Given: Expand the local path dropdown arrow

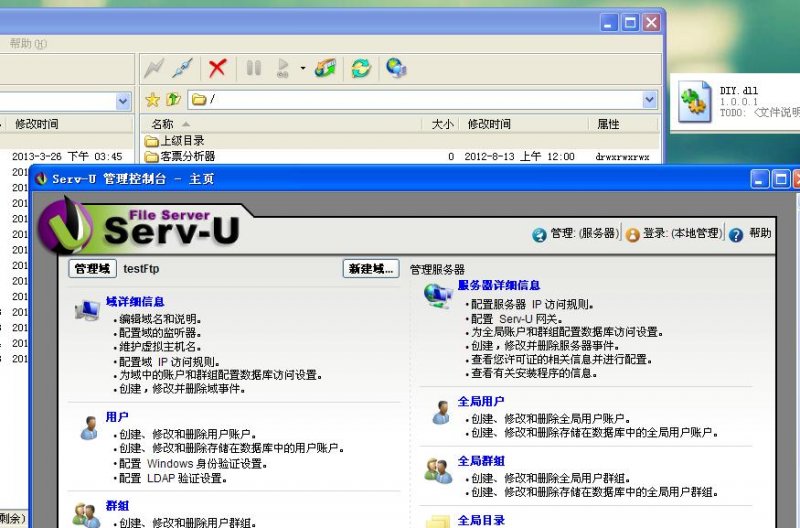Looking at the screenshot, I should click(123, 101).
